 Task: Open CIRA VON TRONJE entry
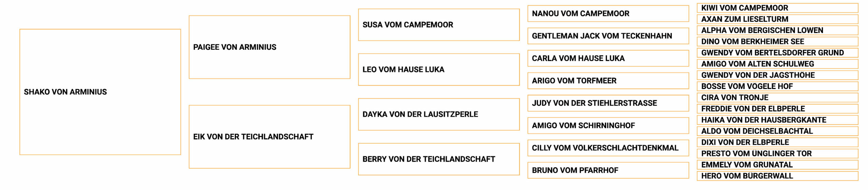[777, 98]
